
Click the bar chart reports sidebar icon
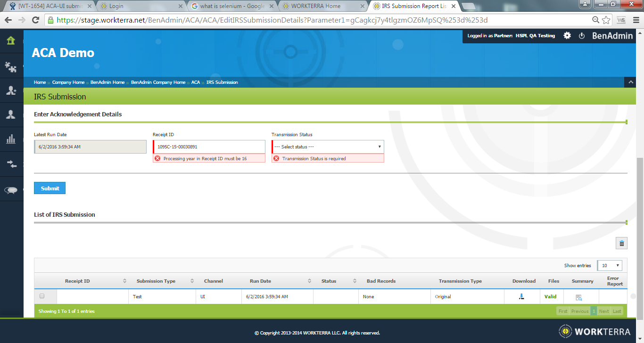(11, 139)
